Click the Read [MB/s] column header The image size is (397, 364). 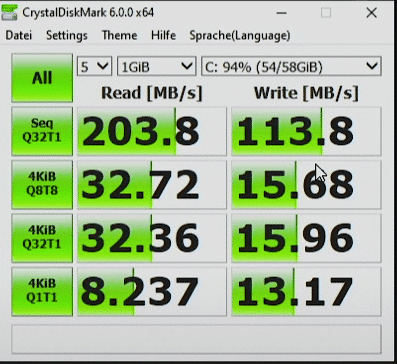click(152, 93)
